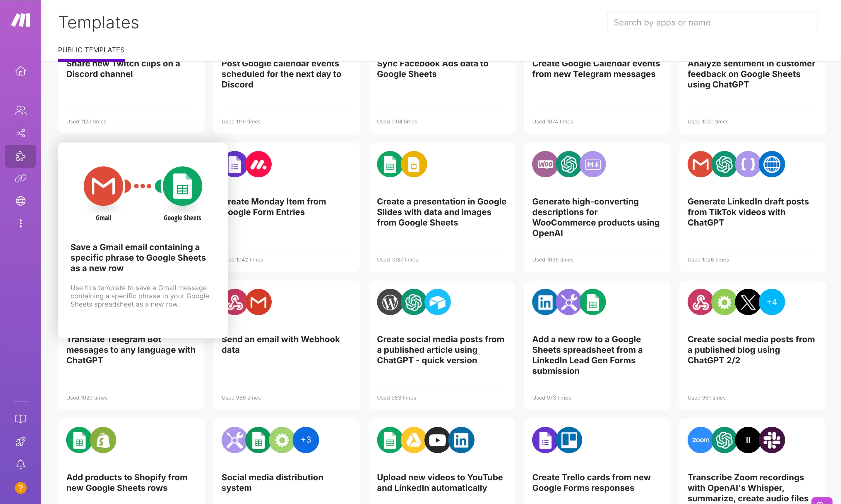The image size is (841, 504).
Task: Click the WordPress icon on social media posts card
Action: click(390, 302)
